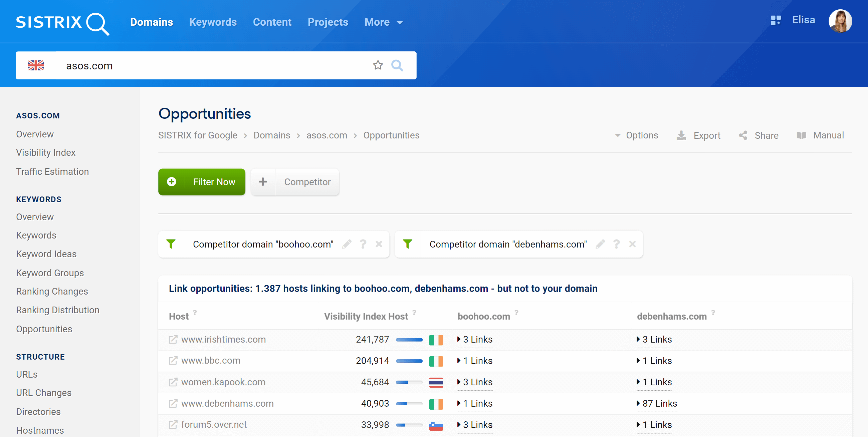Image resolution: width=868 pixels, height=437 pixels.
Task: Edit the boohoo.com competitor filter pencil
Action: click(347, 244)
